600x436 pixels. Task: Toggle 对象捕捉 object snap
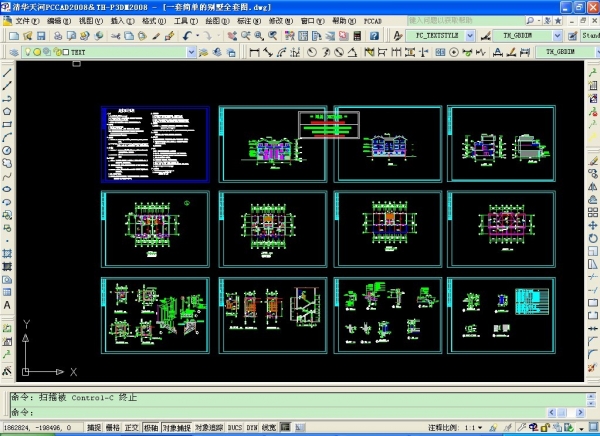175,427
